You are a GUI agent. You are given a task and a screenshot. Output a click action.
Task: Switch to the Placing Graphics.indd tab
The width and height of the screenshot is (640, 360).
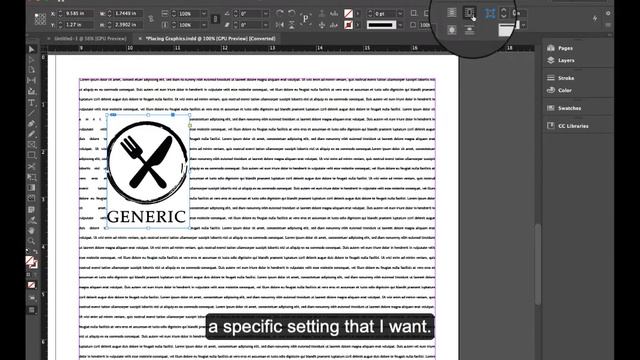pos(211,38)
